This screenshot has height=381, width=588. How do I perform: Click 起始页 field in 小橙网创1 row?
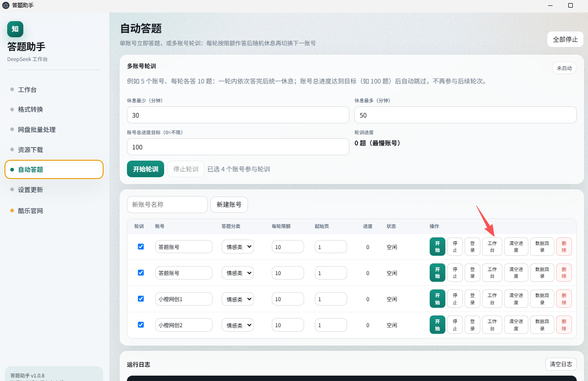tap(331, 299)
